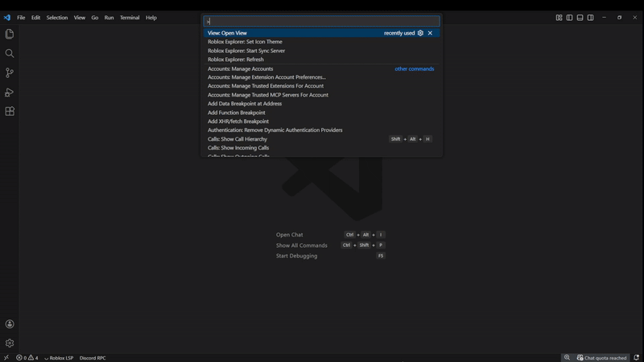Open Run and Debug view

coord(10,93)
